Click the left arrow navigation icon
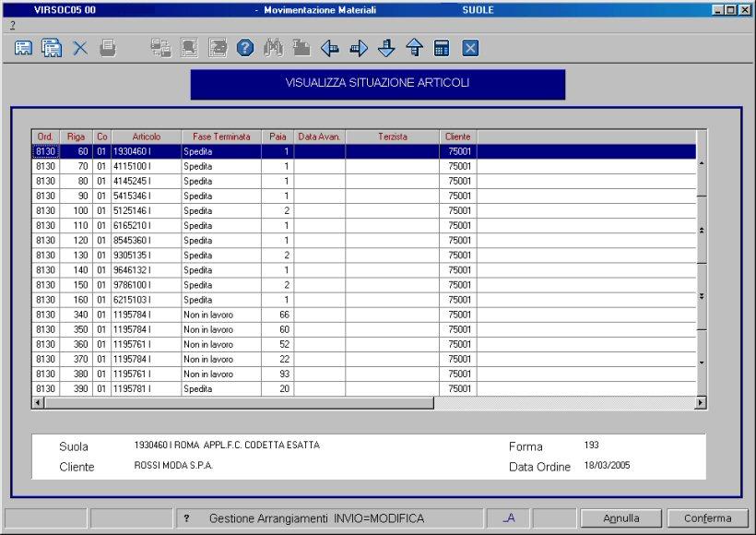This screenshot has width=756, height=535. pyautogui.click(x=330, y=48)
